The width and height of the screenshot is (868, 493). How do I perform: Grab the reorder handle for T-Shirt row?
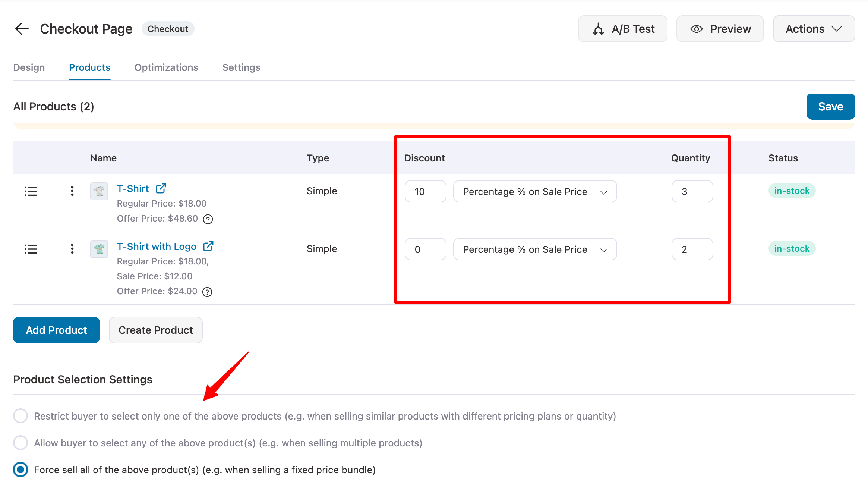(x=31, y=191)
